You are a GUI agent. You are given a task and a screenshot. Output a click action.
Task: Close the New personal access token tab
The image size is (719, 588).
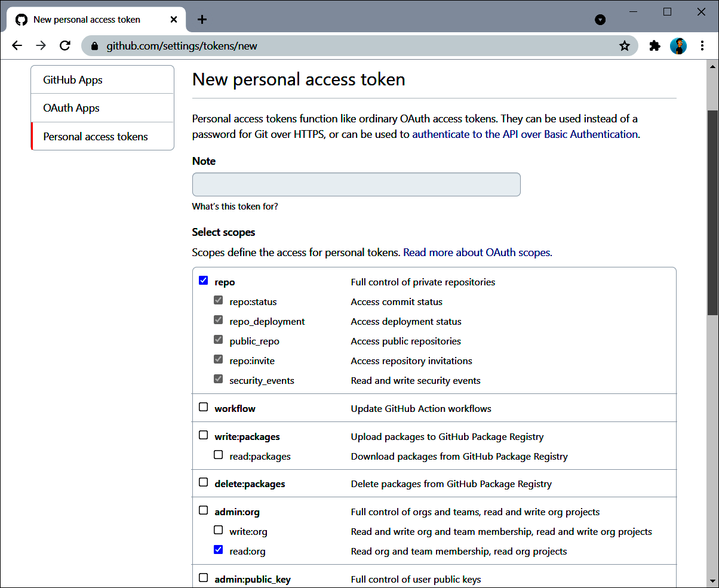(x=174, y=19)
